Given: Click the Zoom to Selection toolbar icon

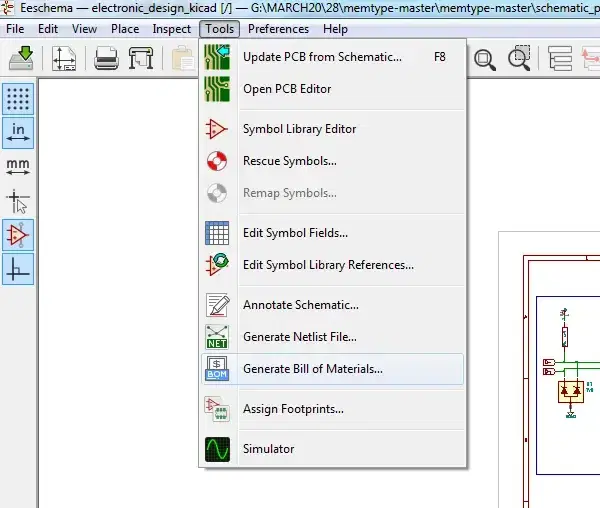Looking at the screenshot, I should [519, 58].
